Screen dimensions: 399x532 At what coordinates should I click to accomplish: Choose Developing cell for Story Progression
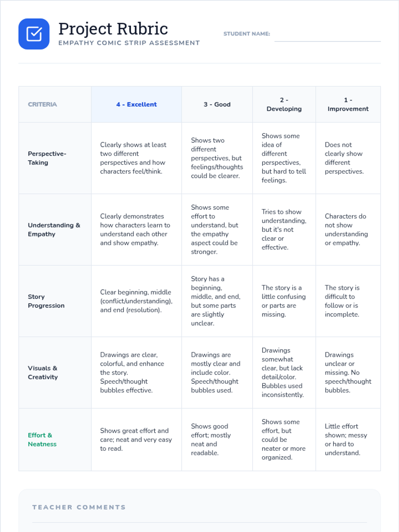click(284, 301)
